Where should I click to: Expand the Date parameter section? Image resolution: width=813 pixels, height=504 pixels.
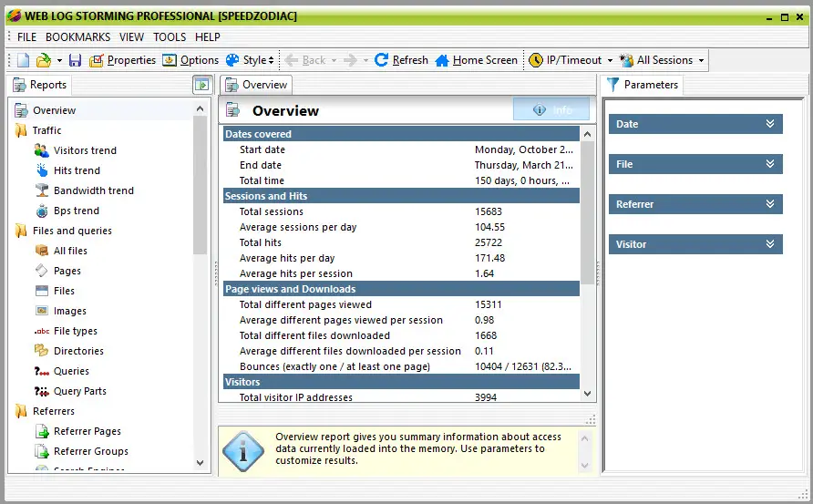click(695, 124)
